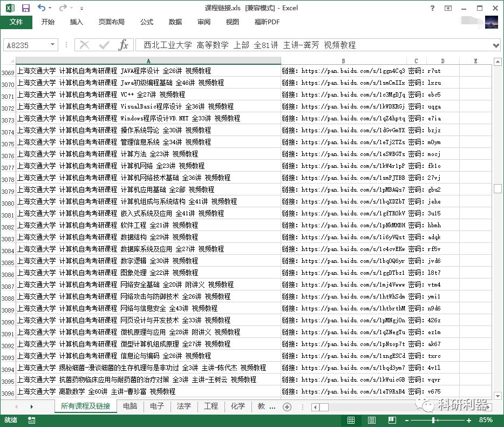Switch to the 福昕PDF ribbon tab
The width and height of the screenshot is (504, 427).
(x=267, y=22)
